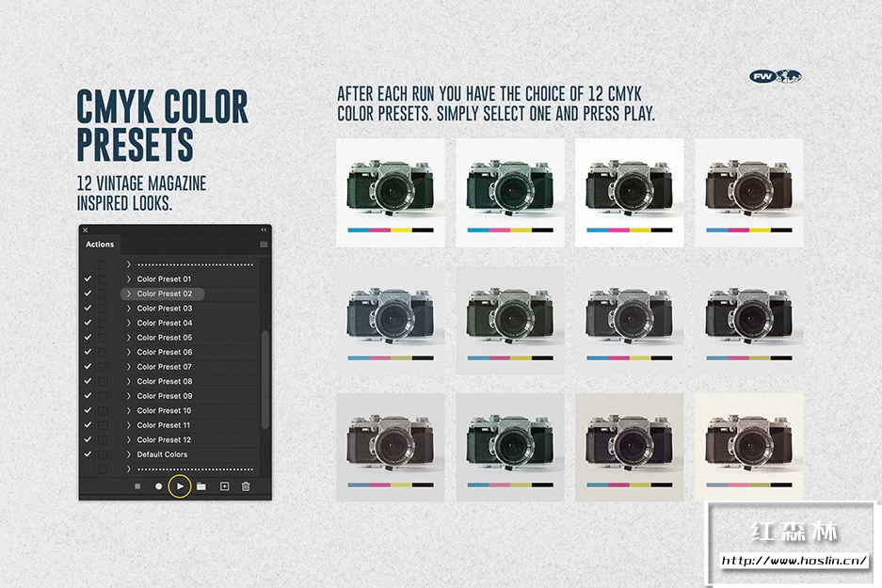Select the highlighted Color Preset 02 action
The height and width of the screenshot is (588, 882).
point(163,294)
